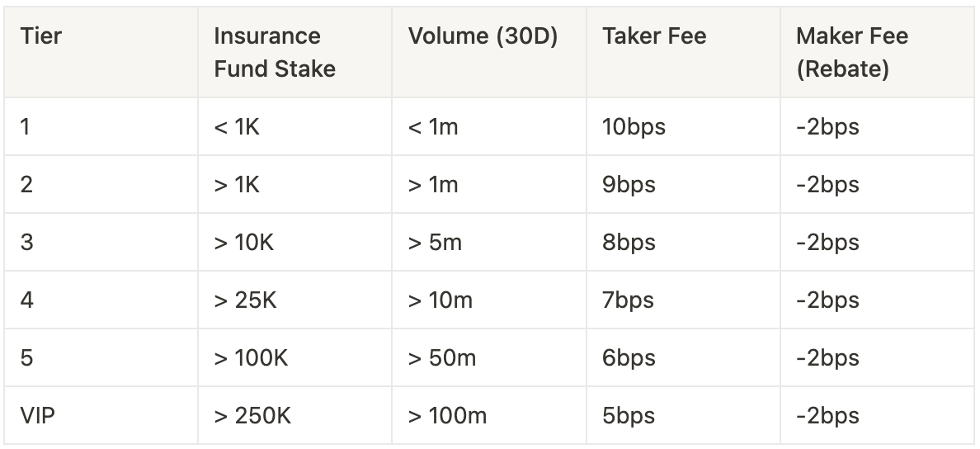Click the Tier column header
980x449 pixels.
click(x=41, y=36)
